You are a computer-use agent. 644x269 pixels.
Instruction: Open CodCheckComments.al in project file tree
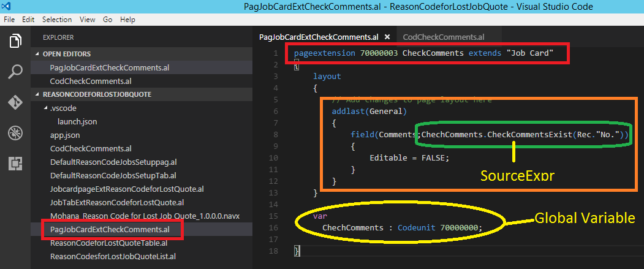tap(90, 148)
